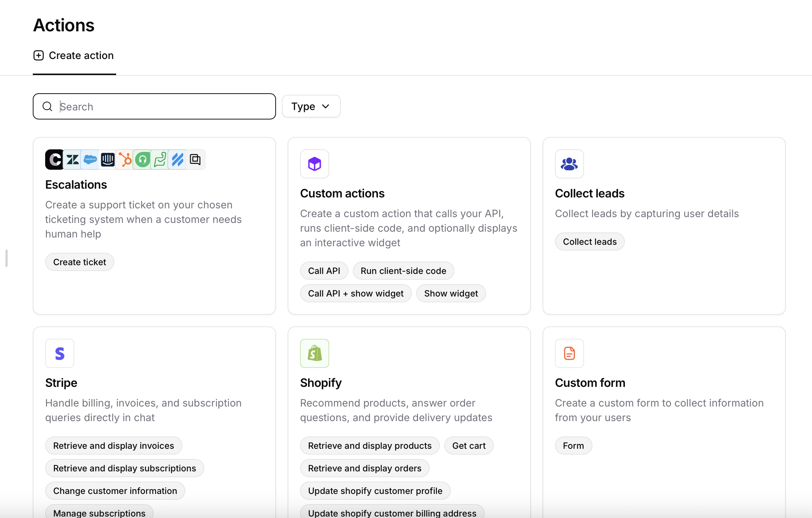Click the Intercom logo icon
Viewport: 812px width, 518px height.
coord(107,160)
